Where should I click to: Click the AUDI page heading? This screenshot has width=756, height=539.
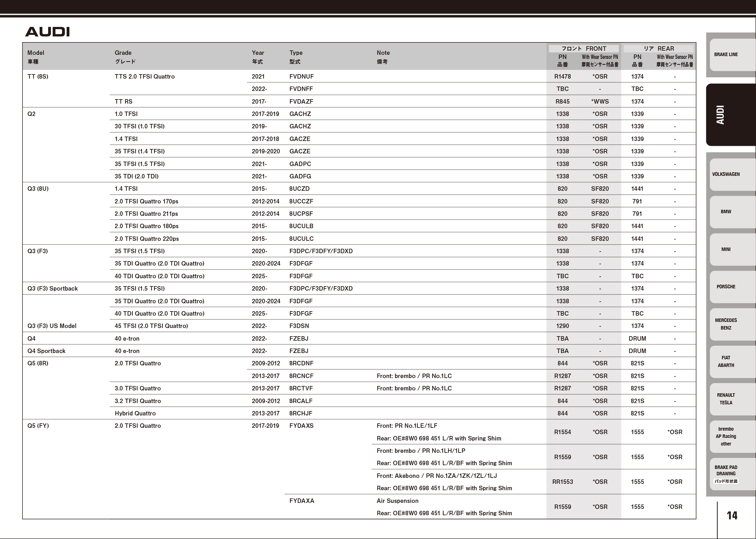(47, 32)
